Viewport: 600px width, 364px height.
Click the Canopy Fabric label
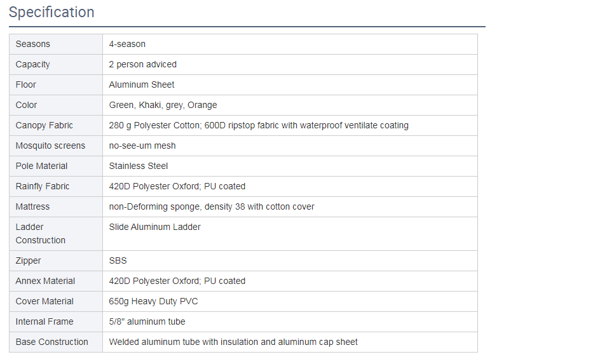[44, 125]
